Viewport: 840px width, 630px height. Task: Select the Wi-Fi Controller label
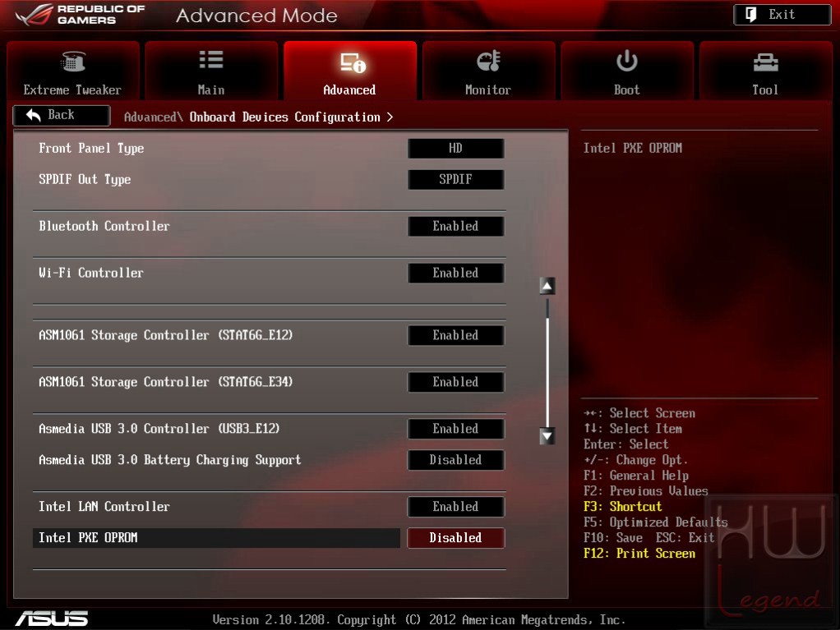coord(91,273)
